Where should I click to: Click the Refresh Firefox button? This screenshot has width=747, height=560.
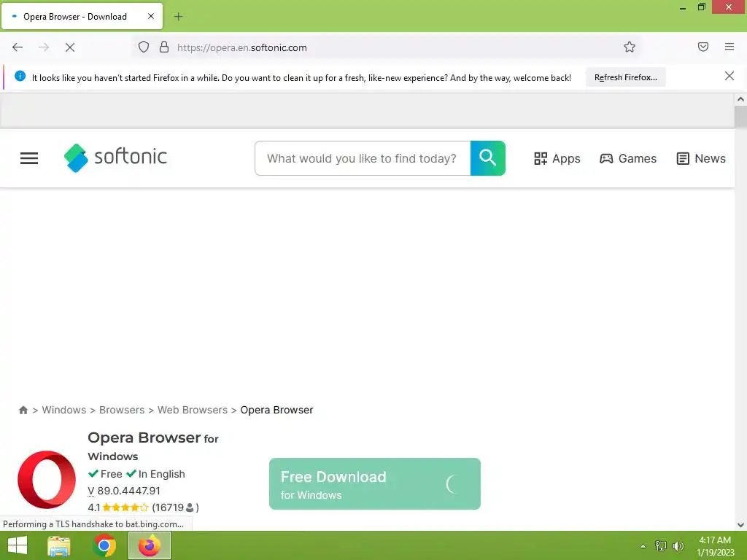click(625, 77)
